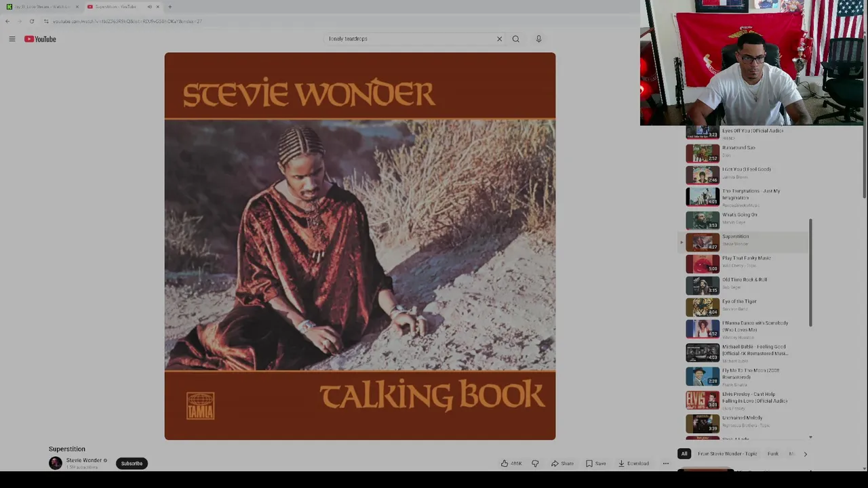Clear the search box with the X
Image resolution: width=868 pixels, height=488 pixels.
click(499, 39)
